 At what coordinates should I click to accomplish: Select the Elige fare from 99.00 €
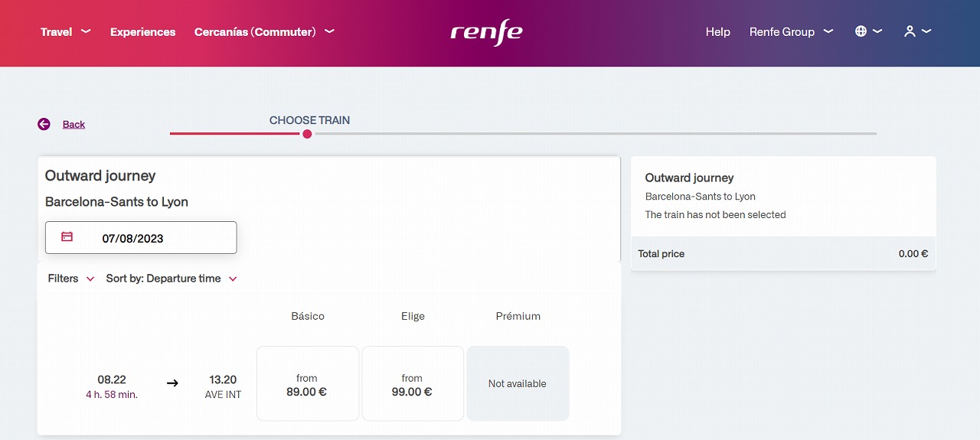coord(413,383)
